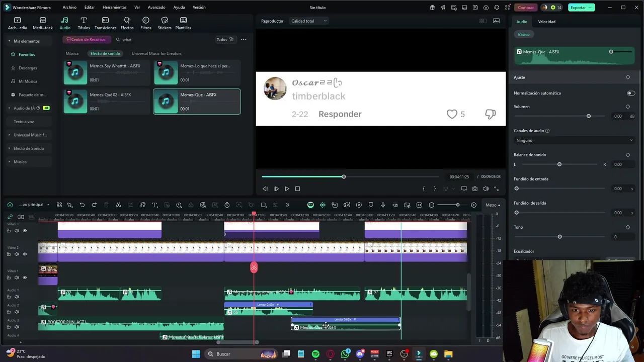Open the Efectos section

127,23
